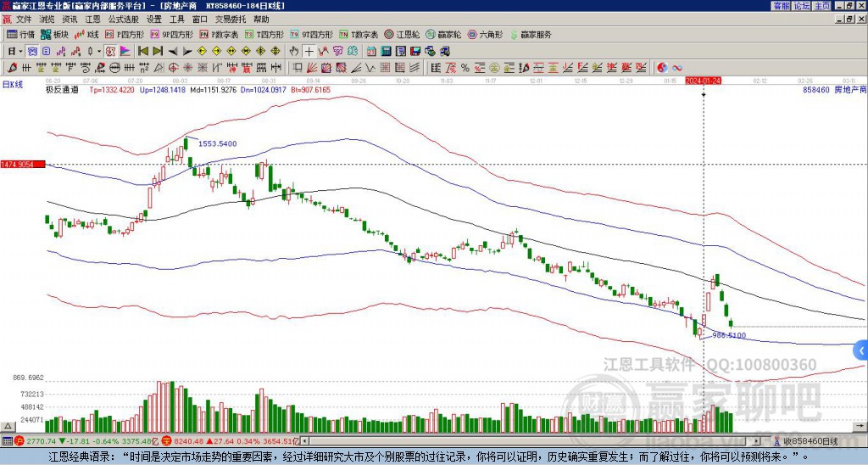Open the P数字表 number table

coord(219,34)
